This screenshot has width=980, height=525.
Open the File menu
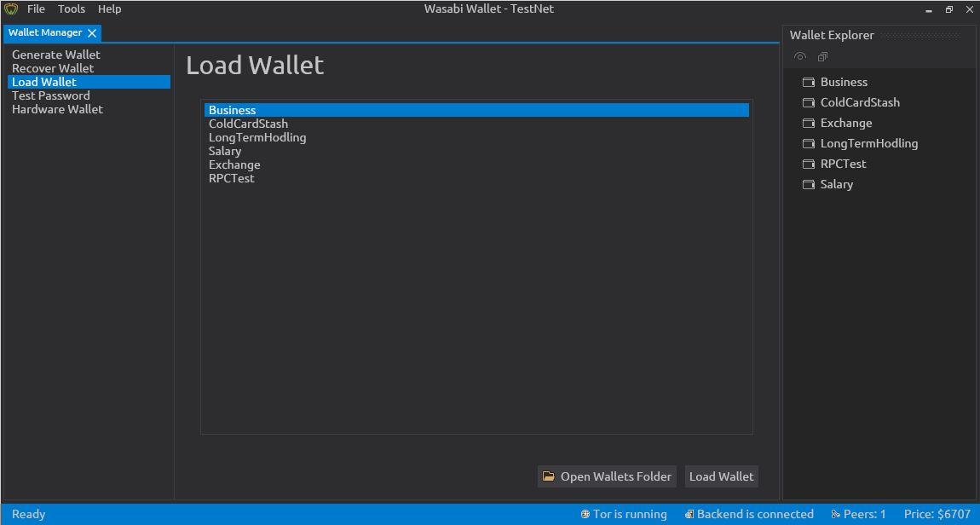click(37, 9)
